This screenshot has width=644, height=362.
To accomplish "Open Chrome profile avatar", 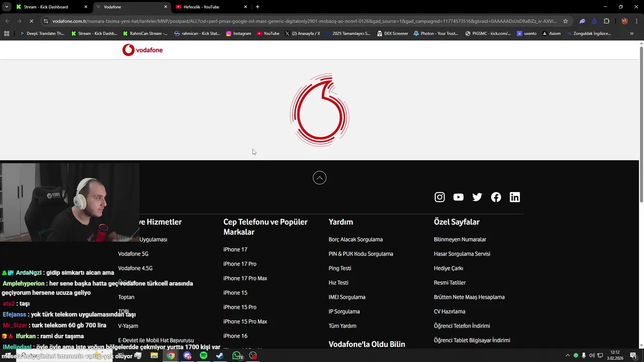I will click(624, 21).
